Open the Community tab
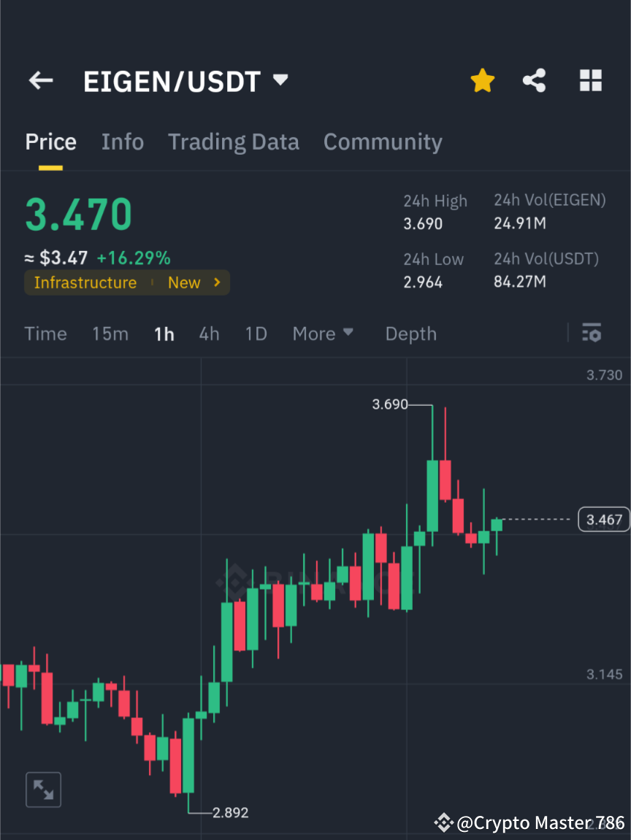Image resolution: width=631 pixels, height=840 pixels. click(x=383, y=142)
